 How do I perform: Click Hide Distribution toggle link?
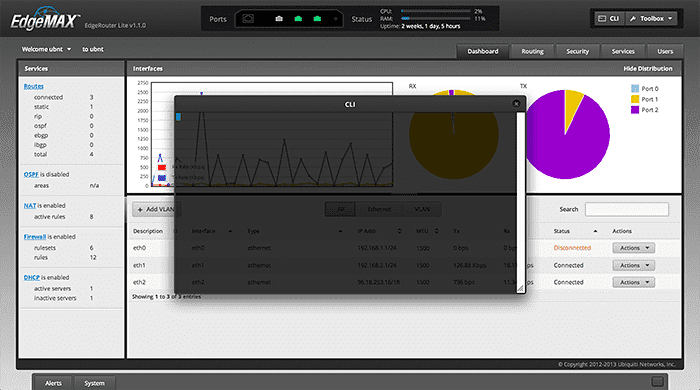[x=648, y=68]
